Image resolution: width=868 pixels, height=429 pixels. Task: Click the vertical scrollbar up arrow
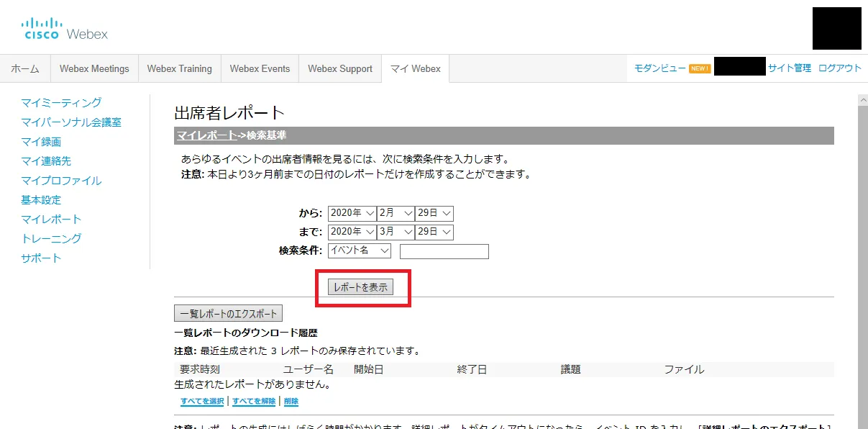[x=862, y=100]
